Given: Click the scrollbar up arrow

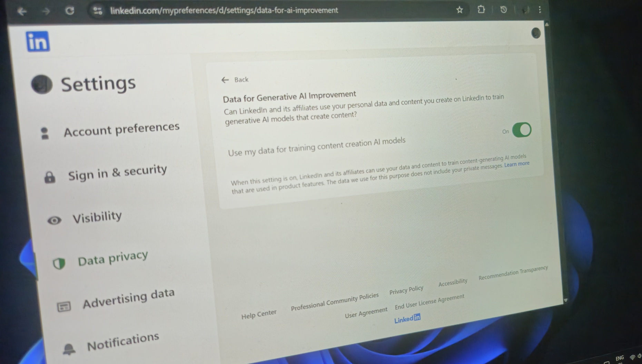Looking at the screenshot, I should click(547, 25).
